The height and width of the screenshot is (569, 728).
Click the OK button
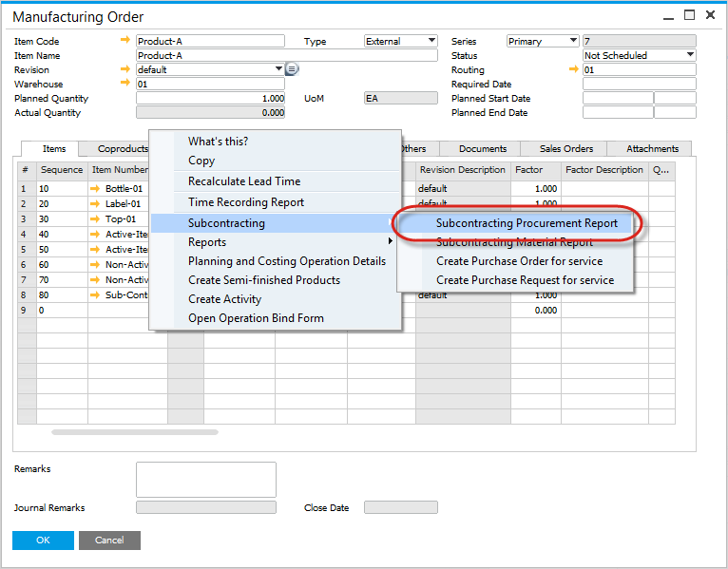pyautogui.click(x=43, y=541)
